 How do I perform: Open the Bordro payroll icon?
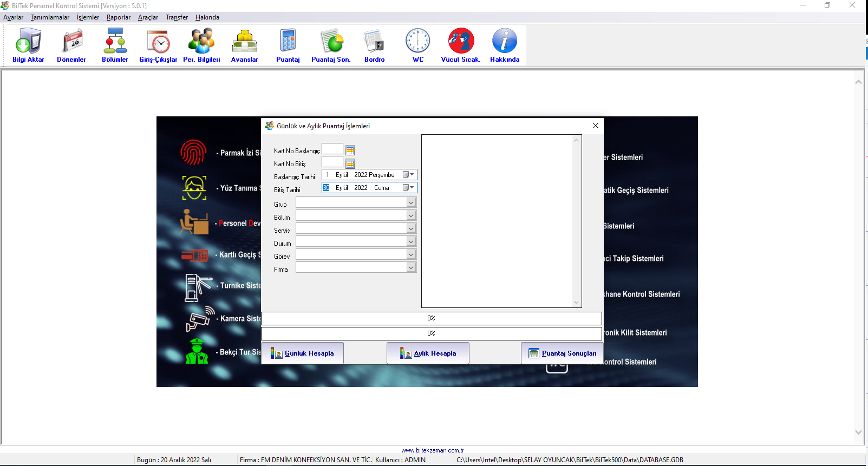pyautogui.click(x=374, y=45)
